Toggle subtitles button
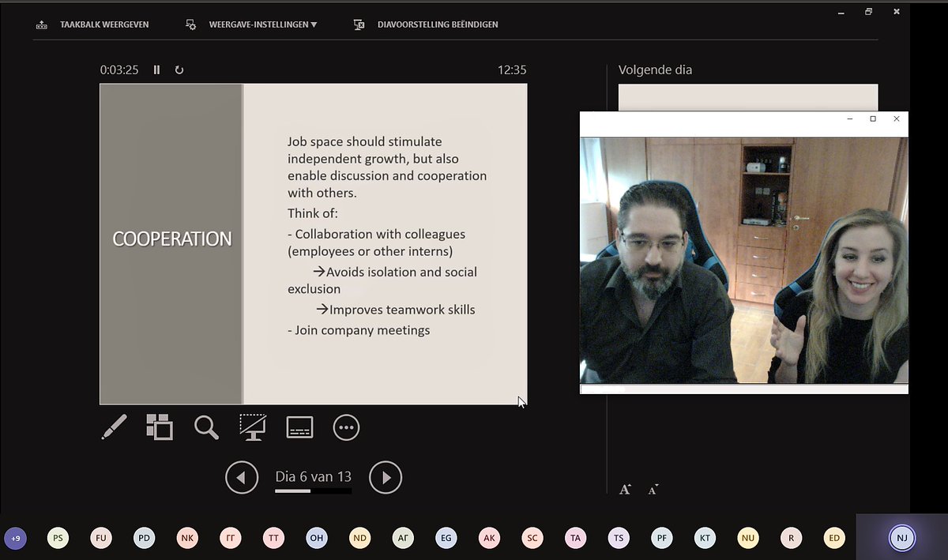The image size is (948, 560). (299, 427)
